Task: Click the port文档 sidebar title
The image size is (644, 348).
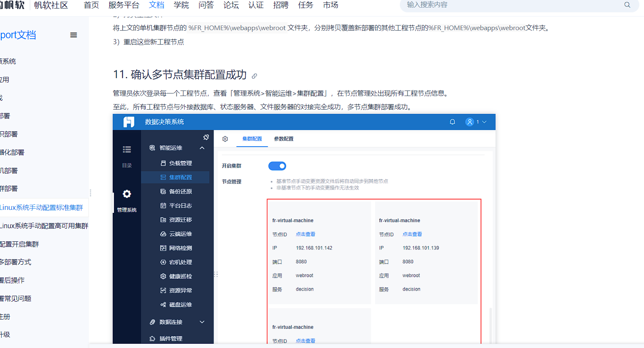Action: pyautogui.click(x=18, y=35)
